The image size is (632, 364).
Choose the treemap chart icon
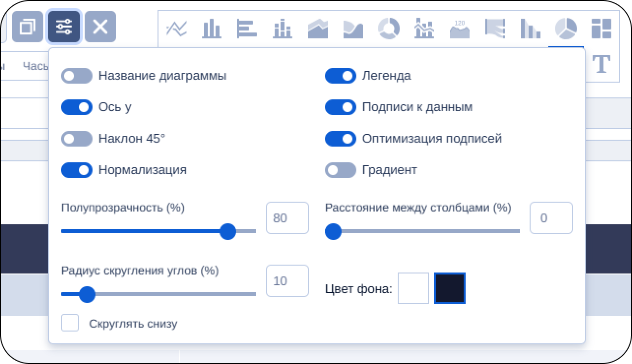pyautogui.click(x=601, y=29)
